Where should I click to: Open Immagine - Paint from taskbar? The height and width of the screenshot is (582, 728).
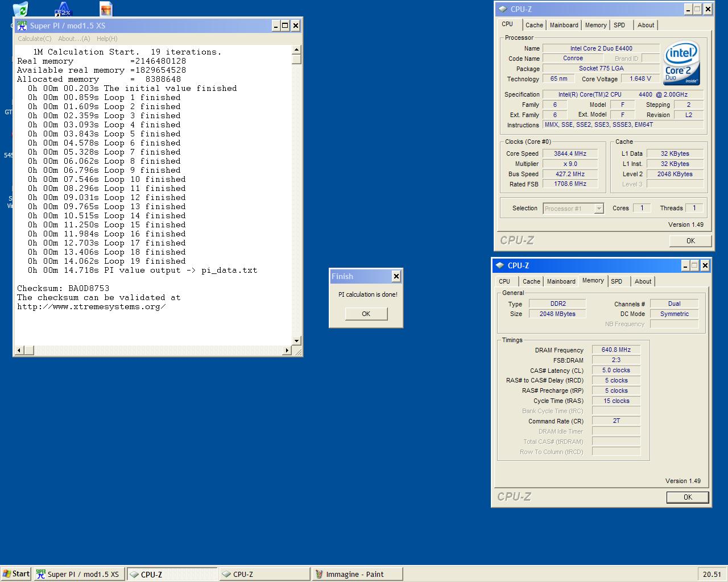pos(358,574)
